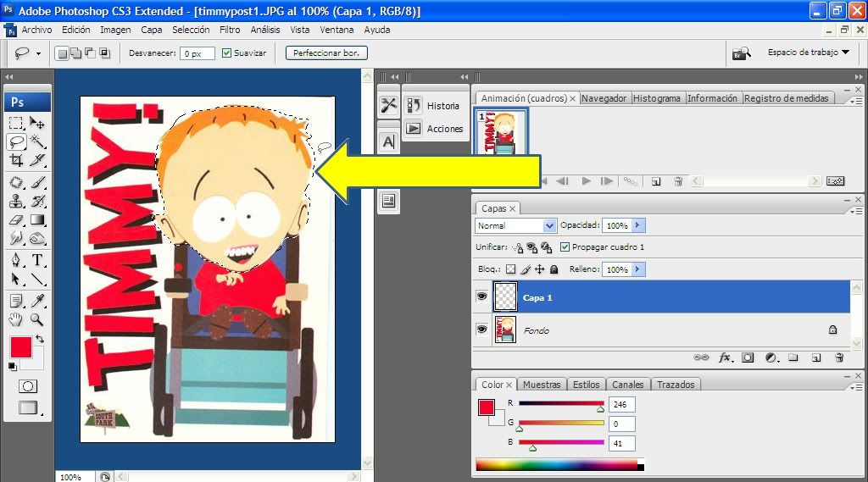
Task: Select the Eyedropper tool
Action: (37, 301)
